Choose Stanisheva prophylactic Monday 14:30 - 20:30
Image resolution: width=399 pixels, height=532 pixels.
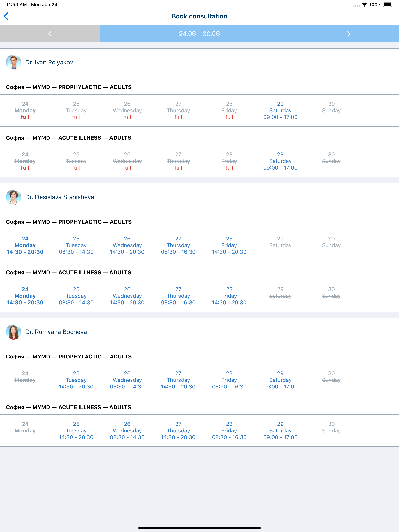tap(25, 245)
